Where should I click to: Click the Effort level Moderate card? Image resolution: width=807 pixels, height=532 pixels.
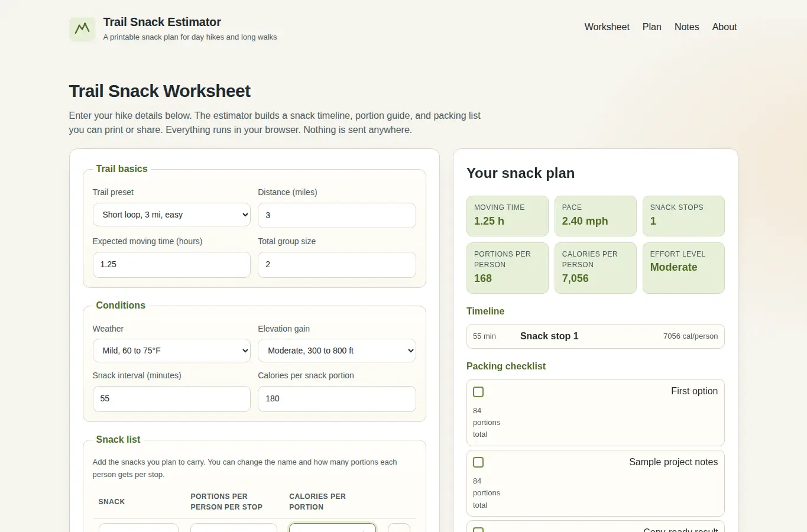683,268
